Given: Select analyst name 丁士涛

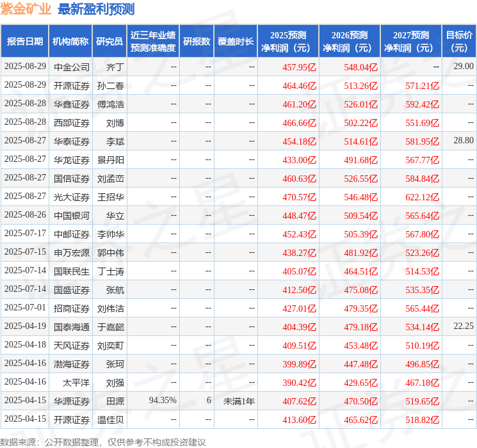Looking at the screenshot, I should [110, 271].
